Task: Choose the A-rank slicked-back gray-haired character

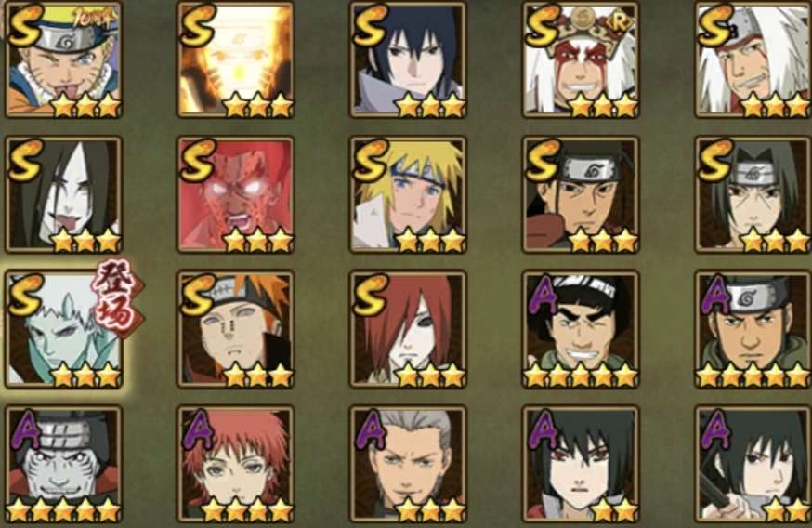Action: 408,464
